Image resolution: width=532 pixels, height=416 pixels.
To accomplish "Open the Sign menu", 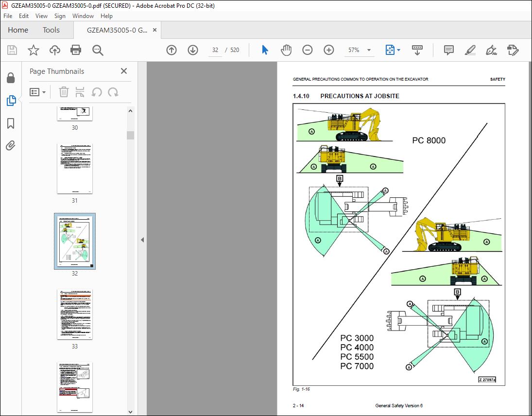I will click(x=60, y=16).
